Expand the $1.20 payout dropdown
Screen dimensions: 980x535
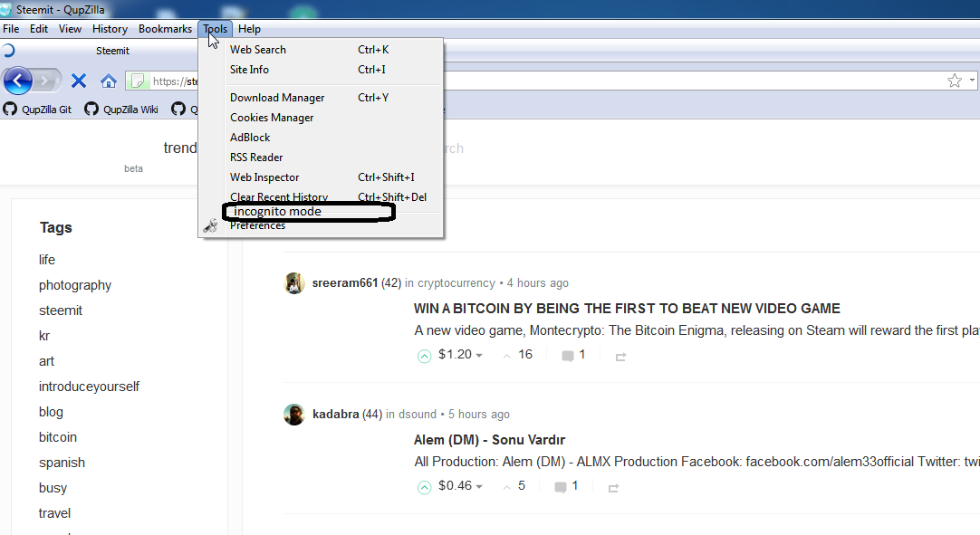pyautogui.click(x=479, y=356)
